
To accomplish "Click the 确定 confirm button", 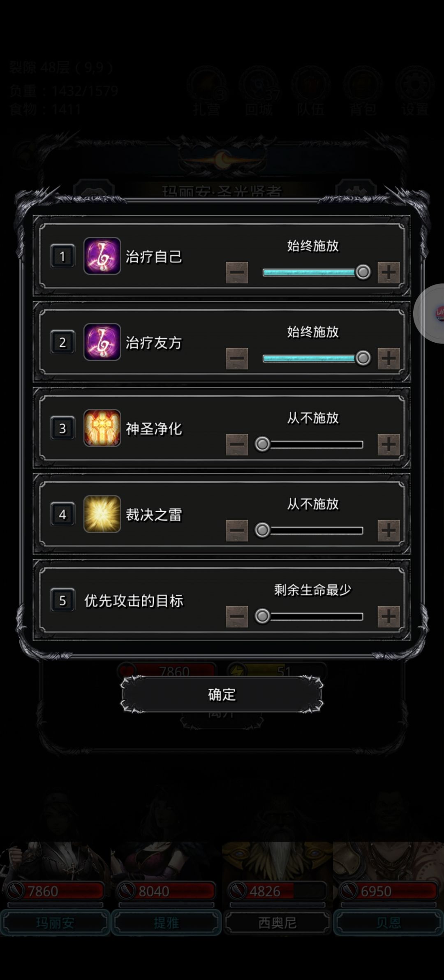I will coord(222,694).
